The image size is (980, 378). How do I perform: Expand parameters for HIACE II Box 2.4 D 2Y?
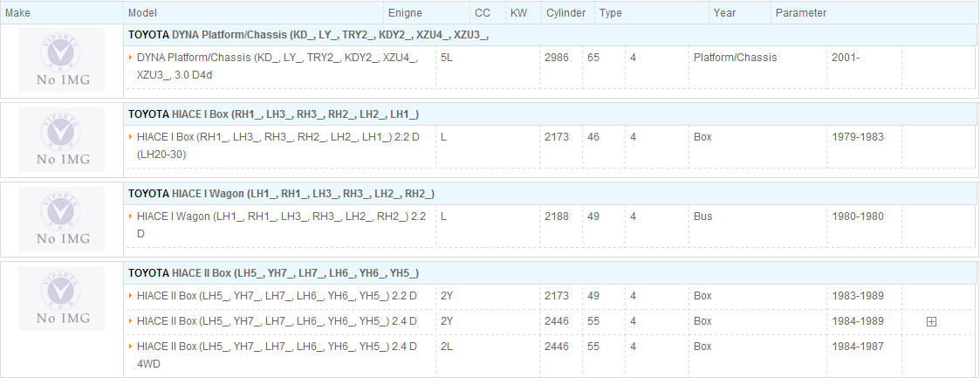coord(931,322)
